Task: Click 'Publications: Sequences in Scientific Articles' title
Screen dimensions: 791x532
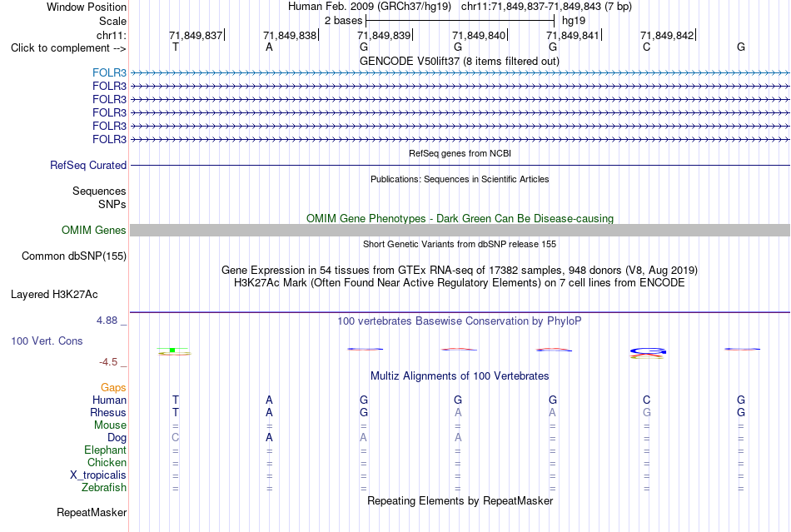Action: [460, 179]
